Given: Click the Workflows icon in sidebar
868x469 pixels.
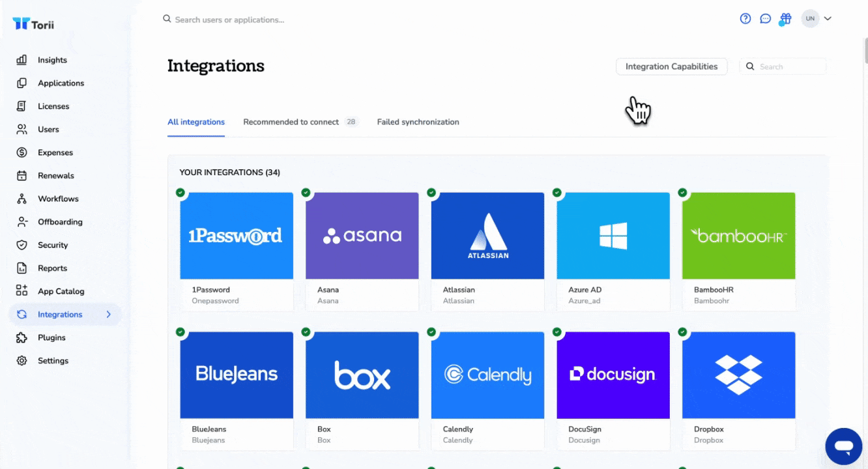Looking at the screenshot, I should tap(22, 199).
